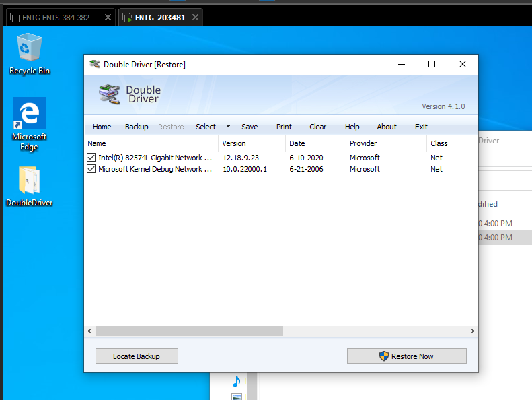Open the Help menu item
532x400 pixels.
[352, 127]
